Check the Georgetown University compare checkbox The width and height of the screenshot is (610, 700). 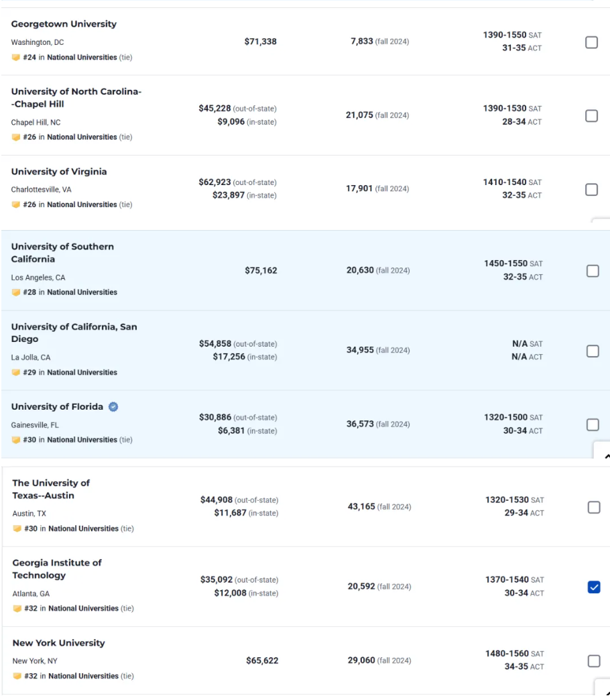(592, 42)
